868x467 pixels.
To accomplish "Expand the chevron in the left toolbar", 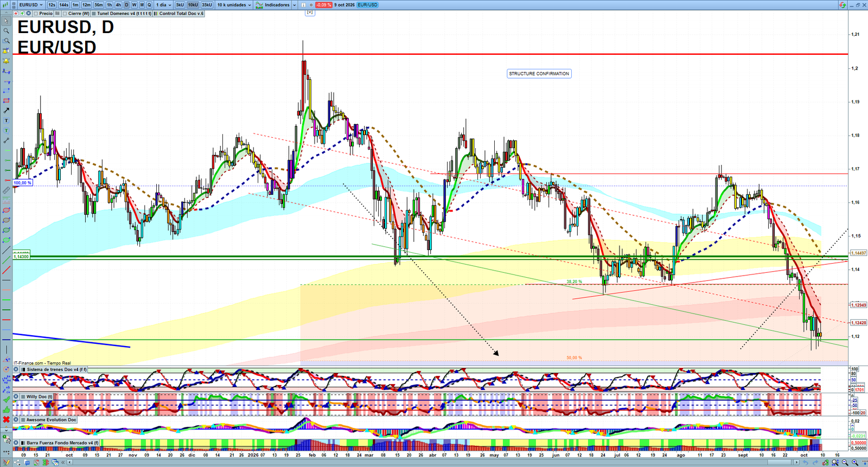I will coord(7,430).
